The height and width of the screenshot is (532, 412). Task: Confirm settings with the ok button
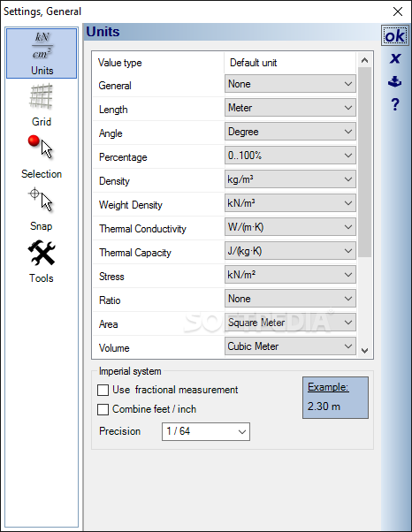point(394,35)
